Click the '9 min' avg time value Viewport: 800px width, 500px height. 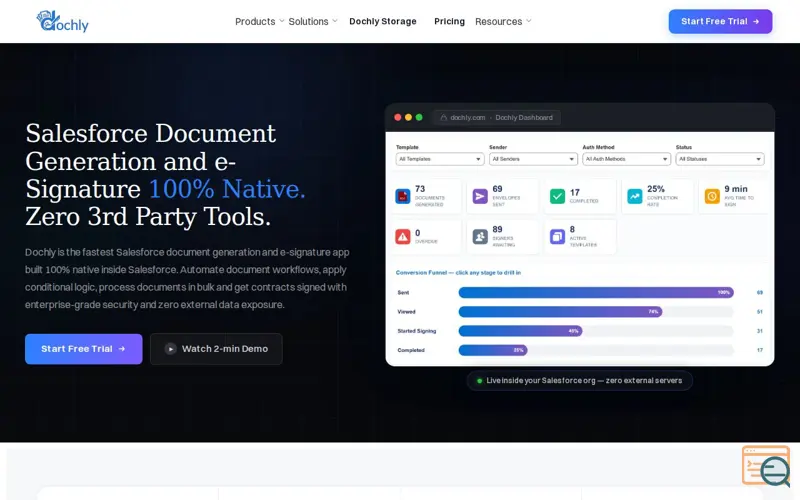tap(736, 189)
